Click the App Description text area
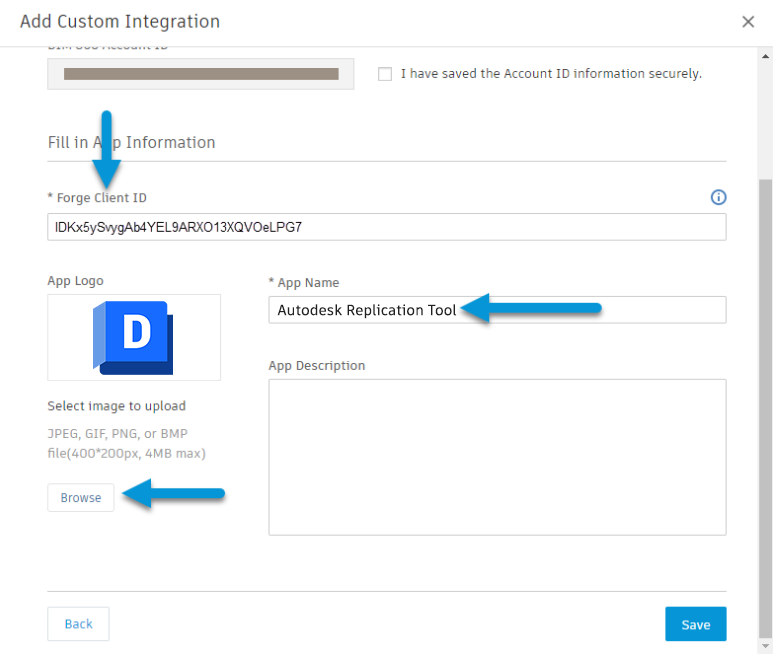773x654 pixels. coord(497,457)
